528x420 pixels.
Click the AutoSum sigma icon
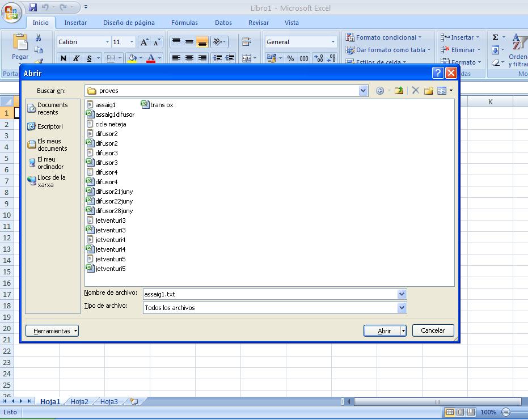coord(495,37)
